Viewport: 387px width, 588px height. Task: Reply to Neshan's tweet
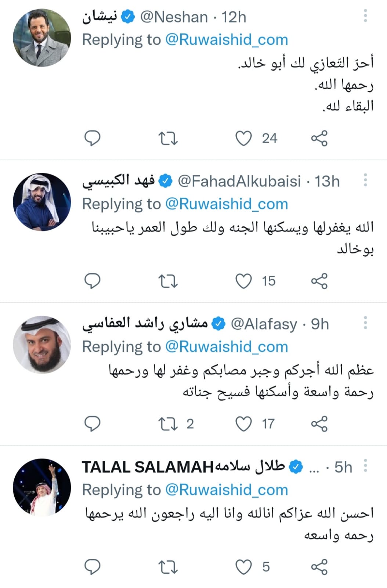[x=92, y=138]
